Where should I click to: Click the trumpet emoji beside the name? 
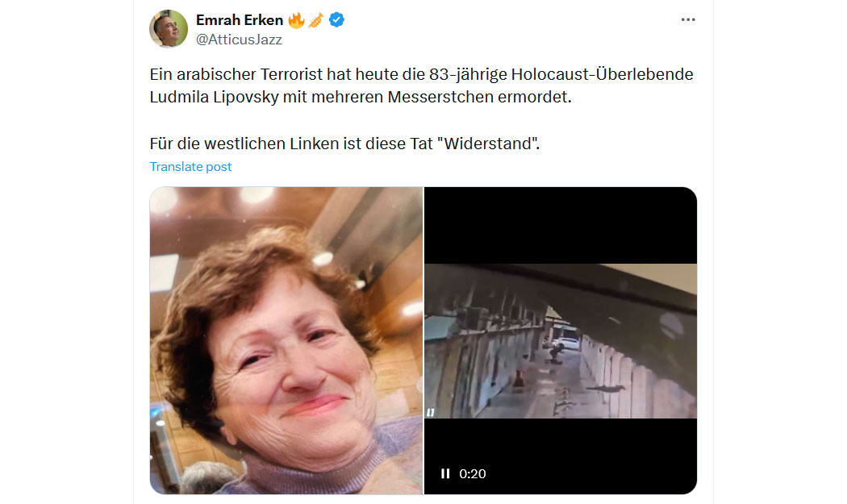coord(316,20)
